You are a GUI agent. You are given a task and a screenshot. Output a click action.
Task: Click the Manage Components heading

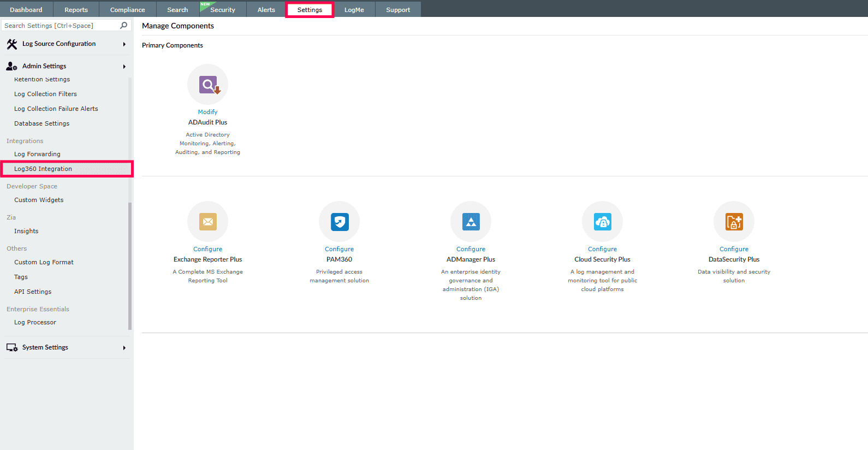pos(178,26)
